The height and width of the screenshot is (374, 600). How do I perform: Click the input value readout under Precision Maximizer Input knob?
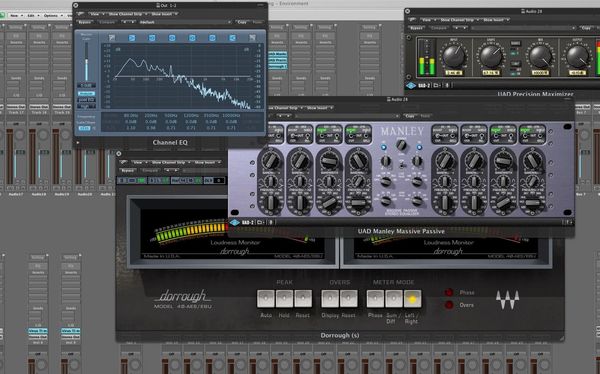pyautogui.click(x=453, y=73)
